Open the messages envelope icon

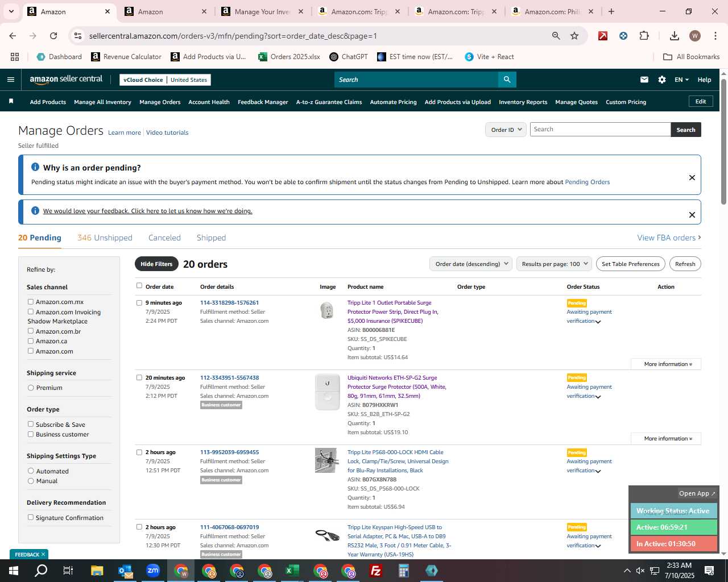coord(644,80)
